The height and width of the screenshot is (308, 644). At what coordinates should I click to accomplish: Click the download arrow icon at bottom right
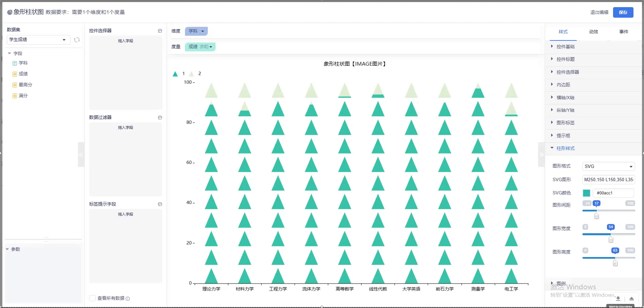618,298
